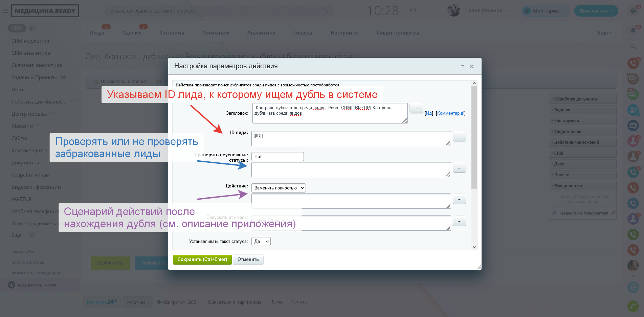
Task: Open the Сделки tab
Action: pos(132,33)
